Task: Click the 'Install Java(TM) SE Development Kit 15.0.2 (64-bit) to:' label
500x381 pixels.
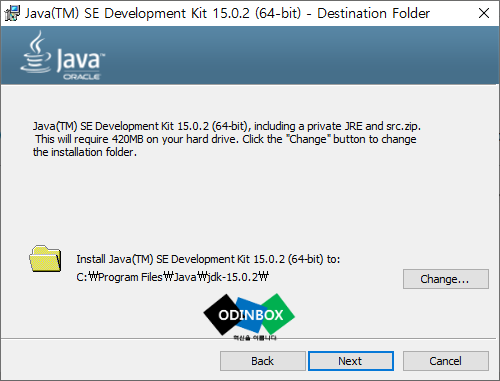Action: [x=208, y=259]
